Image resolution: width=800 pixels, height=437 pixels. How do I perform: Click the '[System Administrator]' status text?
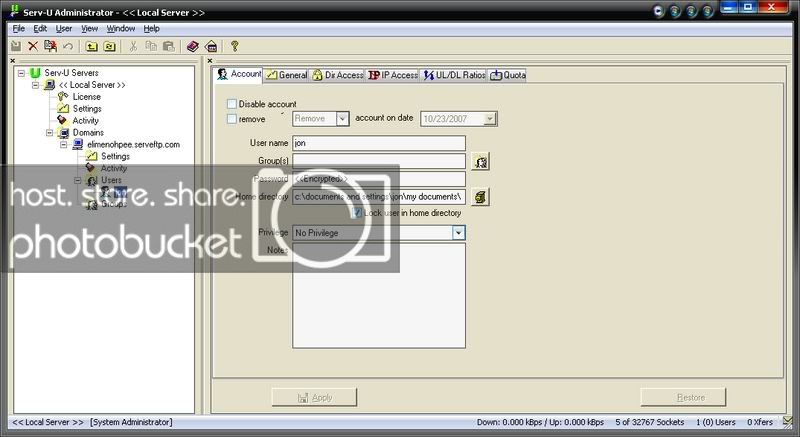[131, 422]
